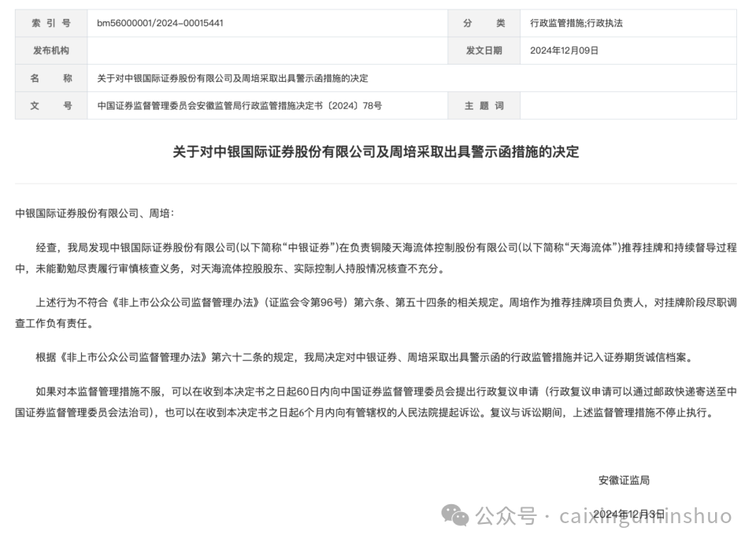Click the 文号 label cell
The image size is (756, 546).
[x=51, y=106]
